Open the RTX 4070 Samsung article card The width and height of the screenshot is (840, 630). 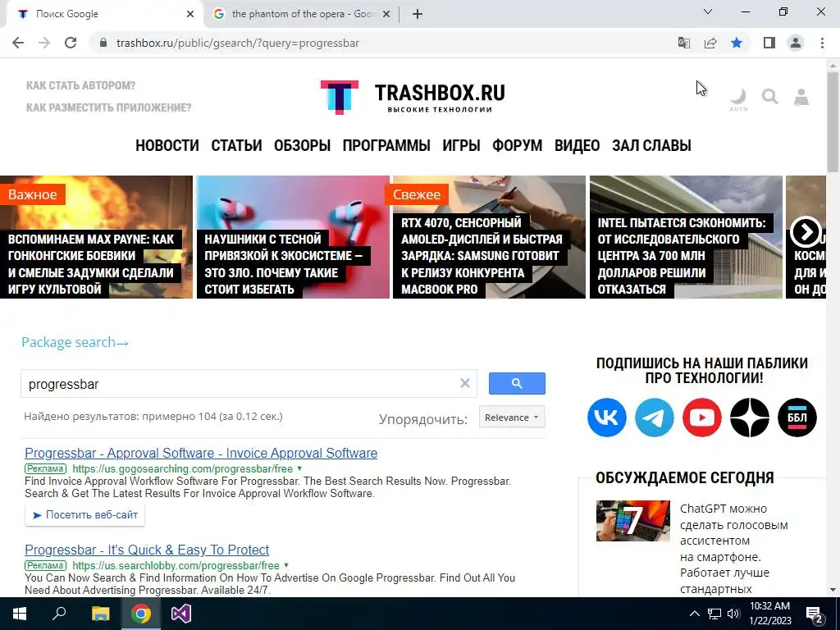click(489, 237)
